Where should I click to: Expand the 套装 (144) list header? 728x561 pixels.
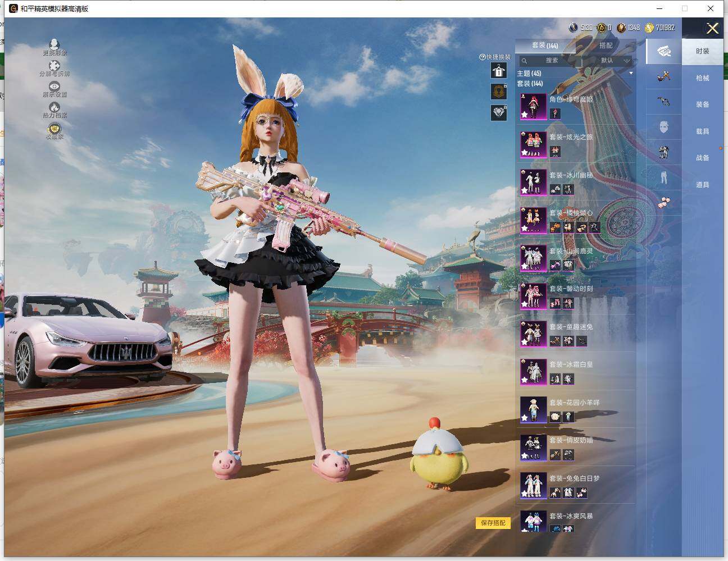pos(530,84)
